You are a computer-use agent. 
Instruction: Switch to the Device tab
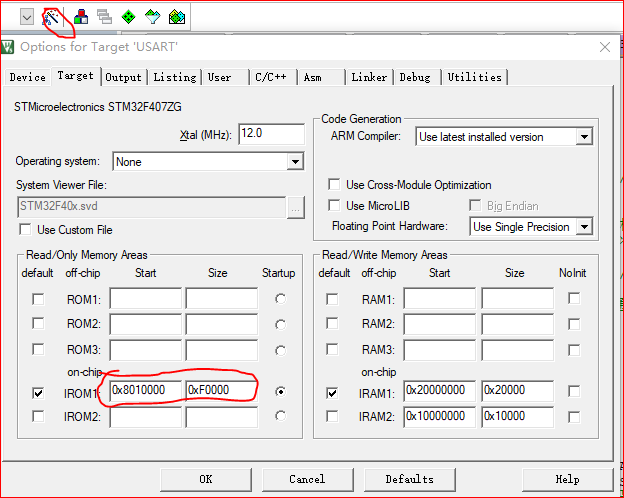coord(27,77)
